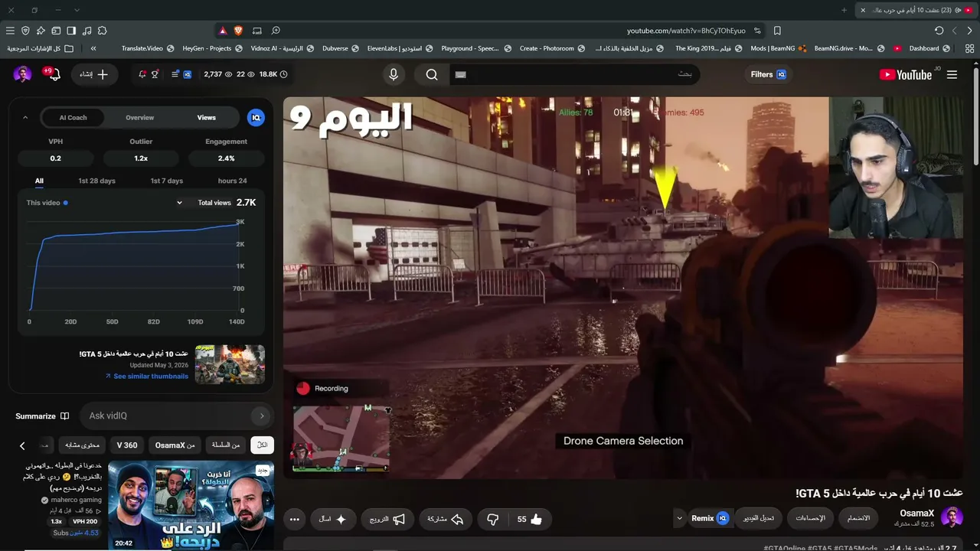
Task: Open the all bookmarks folder
Action: (41, 48)
